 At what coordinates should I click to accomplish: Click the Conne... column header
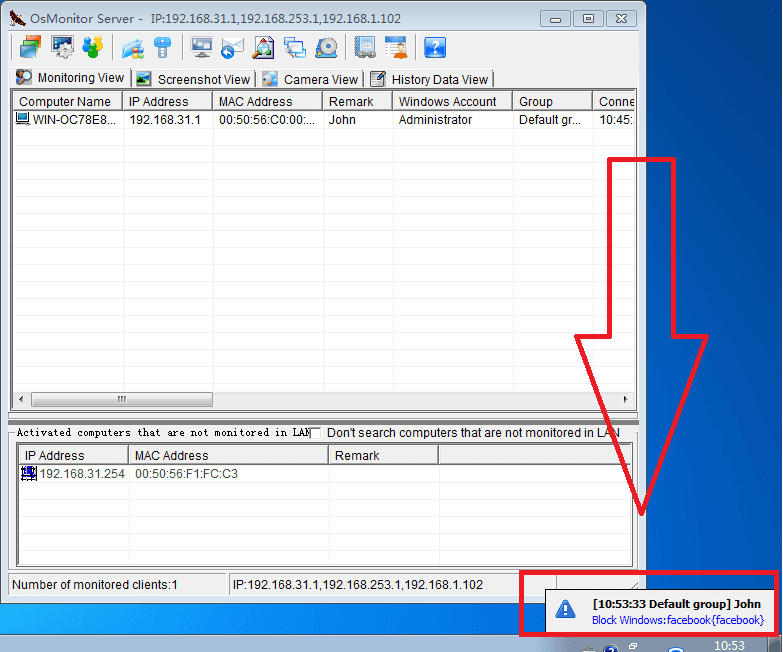615,101
